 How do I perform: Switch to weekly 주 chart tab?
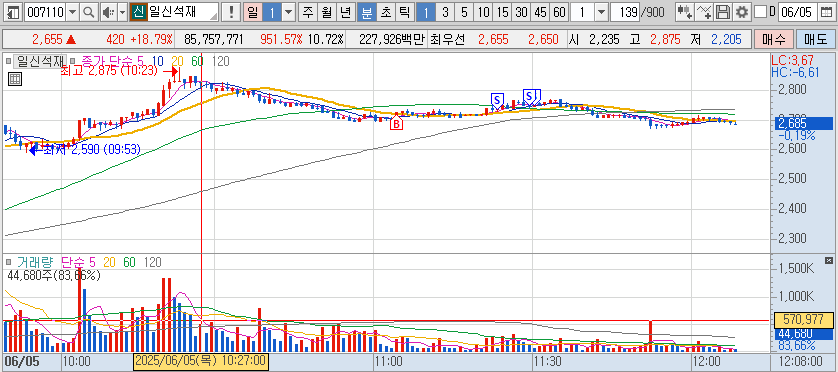tap(308, 12)
